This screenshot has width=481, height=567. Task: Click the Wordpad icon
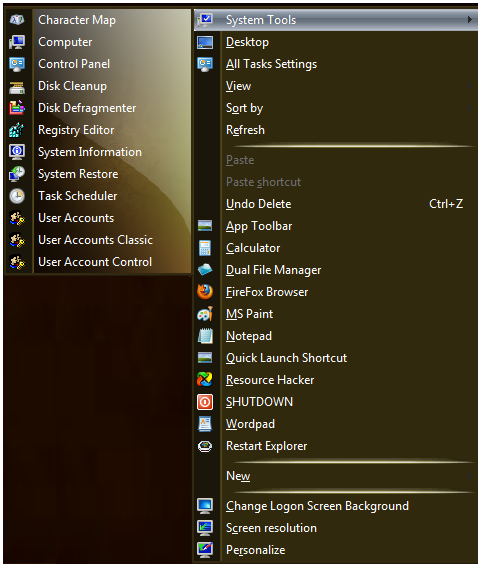(205, 424)
